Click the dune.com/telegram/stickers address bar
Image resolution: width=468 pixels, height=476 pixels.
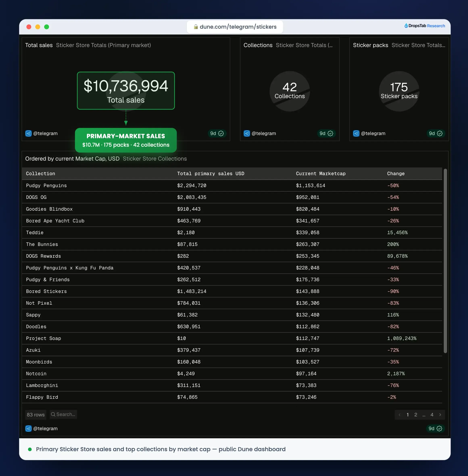click(235, 27)
